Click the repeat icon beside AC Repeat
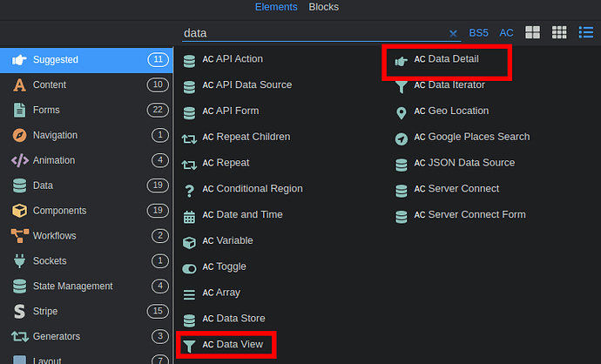Image resolution: width=601 pixels, height=364 pixels. click(x=189, y=165)
